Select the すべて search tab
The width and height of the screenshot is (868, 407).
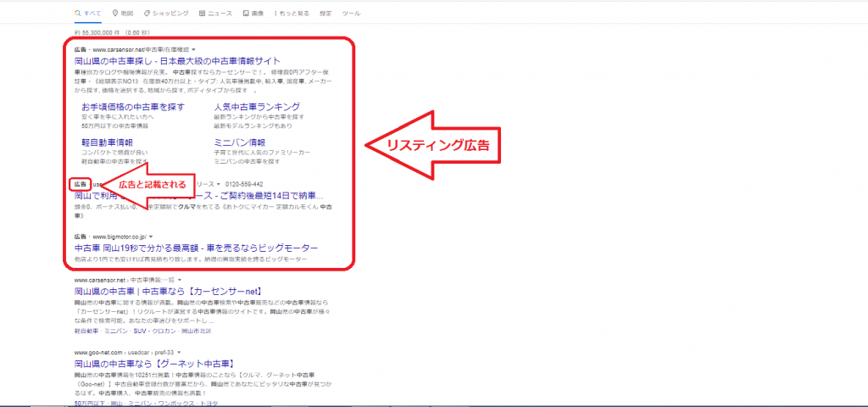coord(88,13)
